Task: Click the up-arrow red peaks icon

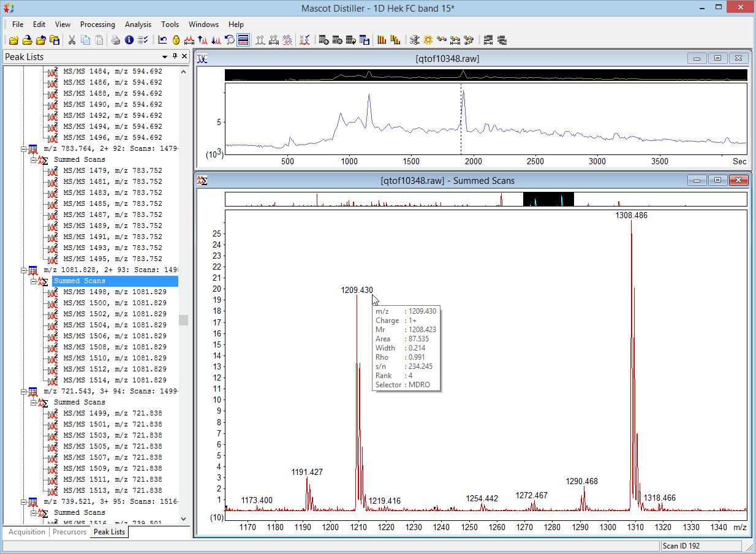Action: 203,40
